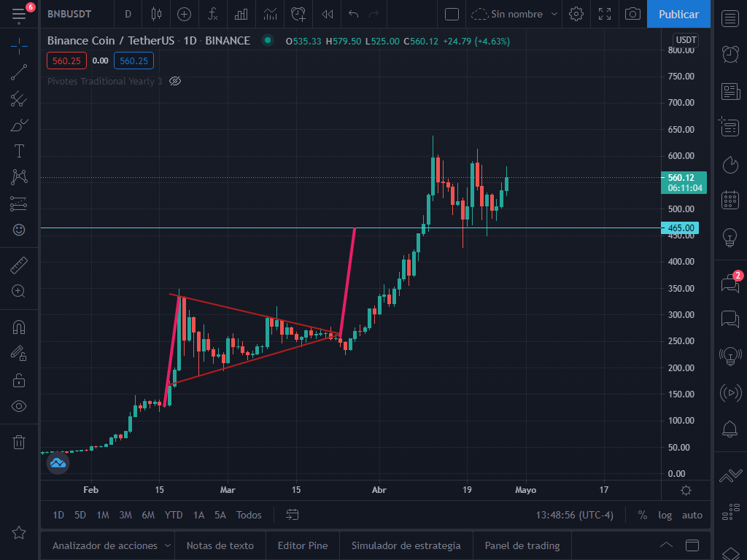The height and width of the screenshot is (560, 747).
Task: Click the red 560.25 sell button
Action: (66, 61)
